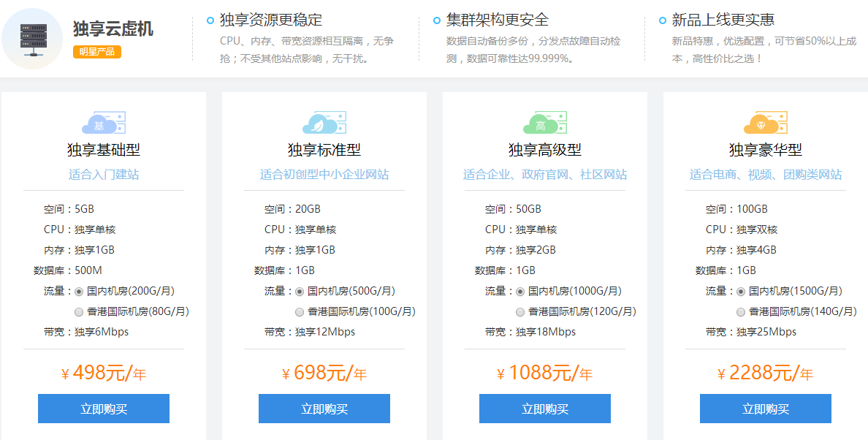Viewport: 868px width, 440px height.
Task: Click the server icon beside 独享云虚机
Action: point(33,39)
